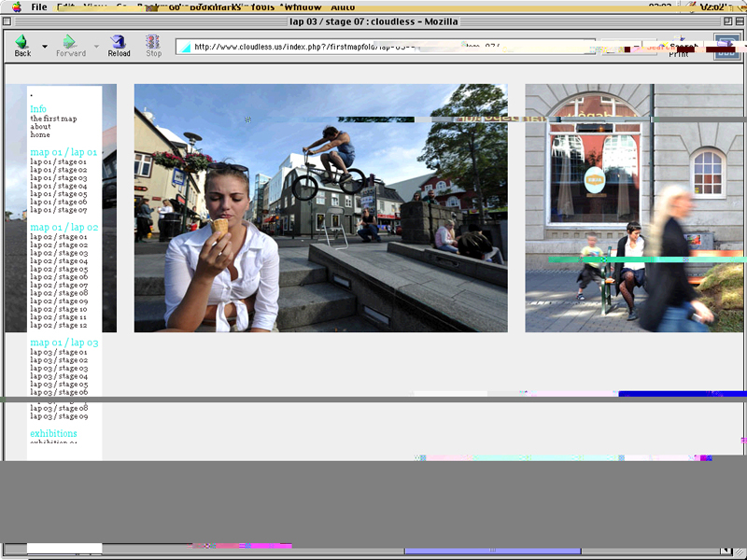Select 'lap 01 / stage 07'
Image resolution: width=747 pixels, height=560 pixels.
pos(59,210)
